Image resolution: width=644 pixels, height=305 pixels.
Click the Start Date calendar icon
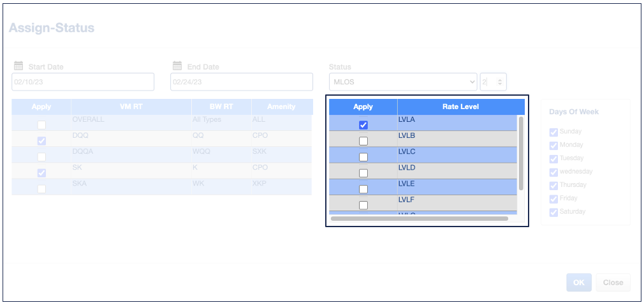(x=18, y=66)
